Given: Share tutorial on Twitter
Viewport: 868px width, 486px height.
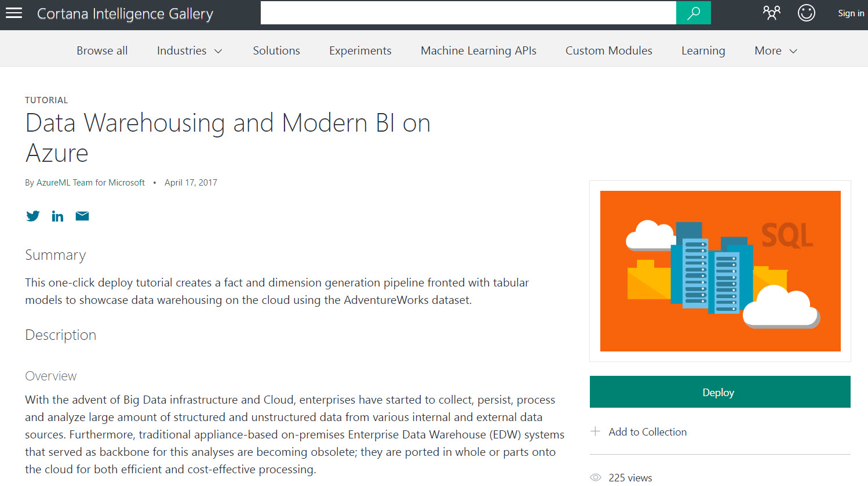Looking at the screenshot, I should coord(33,216).
